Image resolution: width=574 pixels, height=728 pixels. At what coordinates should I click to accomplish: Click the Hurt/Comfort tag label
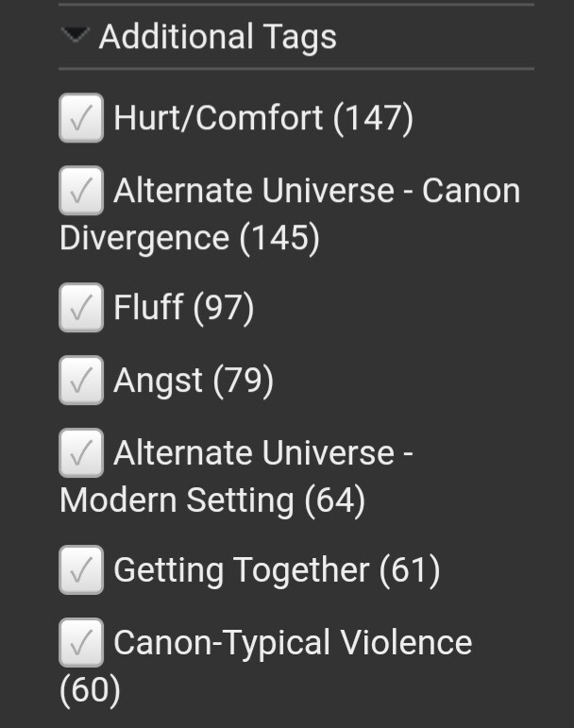coord(218,118)
